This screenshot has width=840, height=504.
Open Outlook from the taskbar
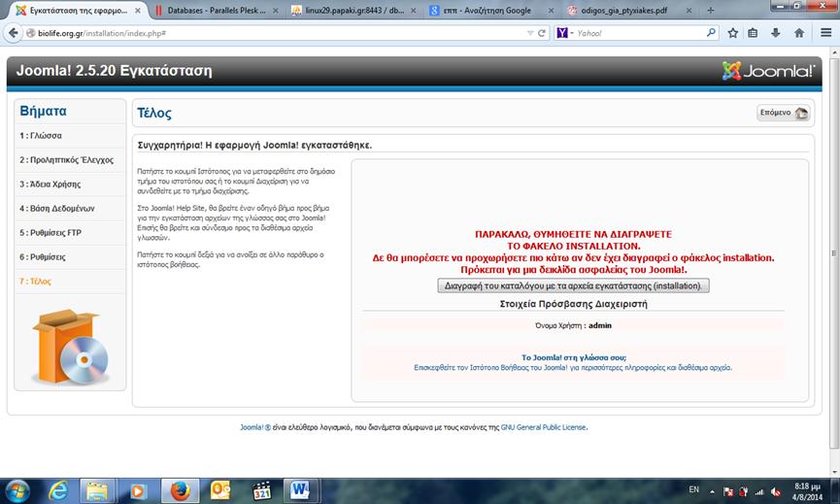(220, 490)
